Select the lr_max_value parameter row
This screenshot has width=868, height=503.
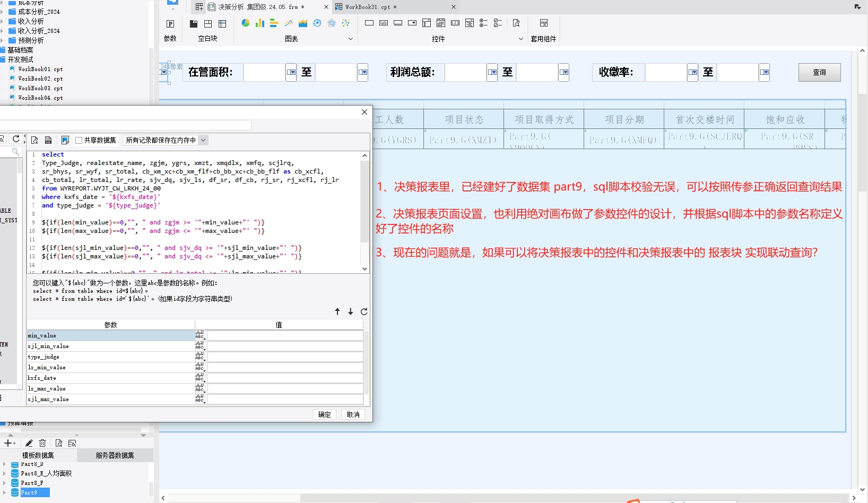tap(111, 388)
